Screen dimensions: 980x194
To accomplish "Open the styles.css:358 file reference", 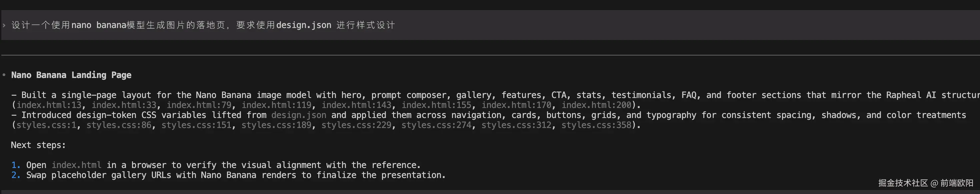I will (x=596, y=125).
